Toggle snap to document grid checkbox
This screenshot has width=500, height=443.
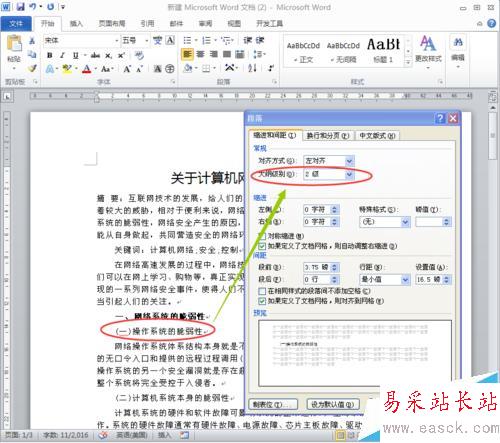(262, 301)
